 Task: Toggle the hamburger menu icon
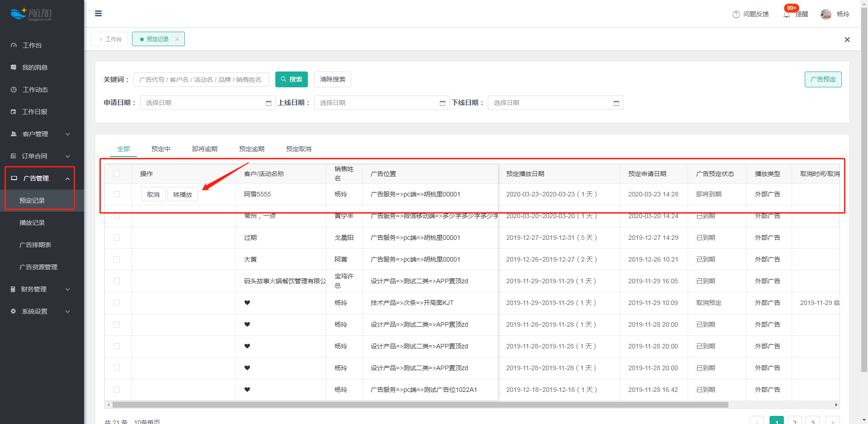pyautogui.click(x=98, y=14)
